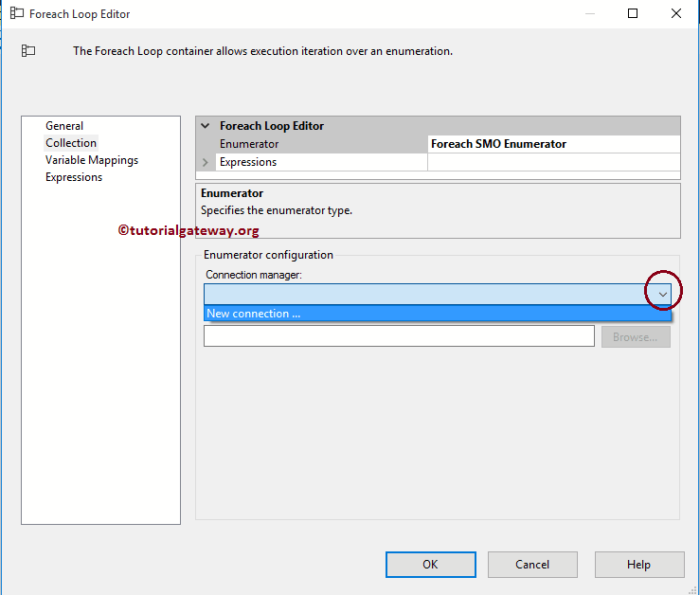Go to Expressions page in left list

(74, 177)
